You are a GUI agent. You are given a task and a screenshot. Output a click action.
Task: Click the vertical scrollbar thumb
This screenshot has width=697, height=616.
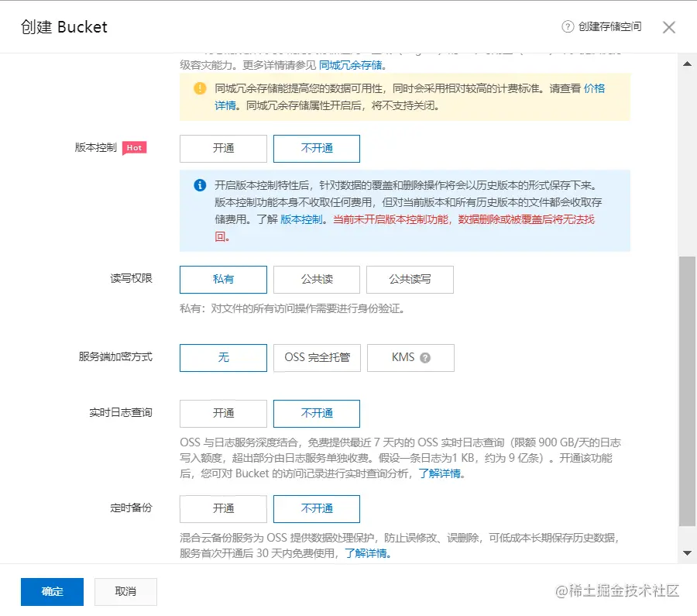(x=687, y=391)
